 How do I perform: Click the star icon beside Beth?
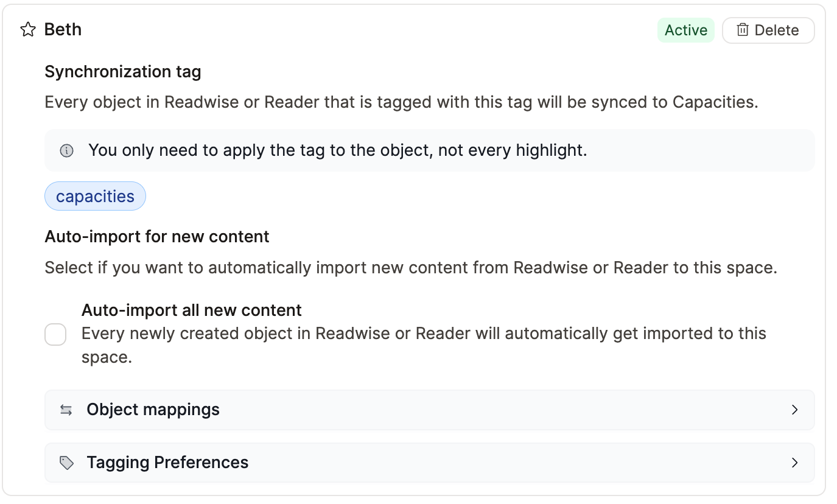[28, 30]
